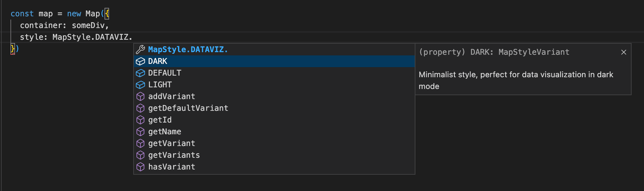Click the method icon next to getId
Screen dimensions: 644x191
tap(140, 120)
